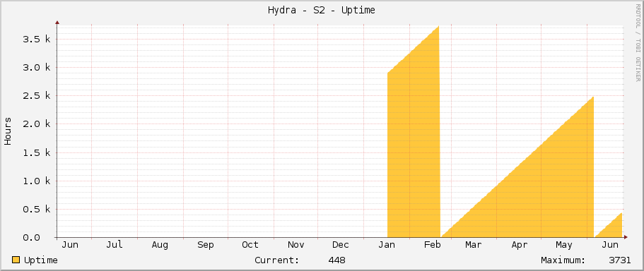Image resolution: width=644 pixels, height=271 pixels.
Task: Click the 3.0 k y-axis tick label
Action: 37,68
